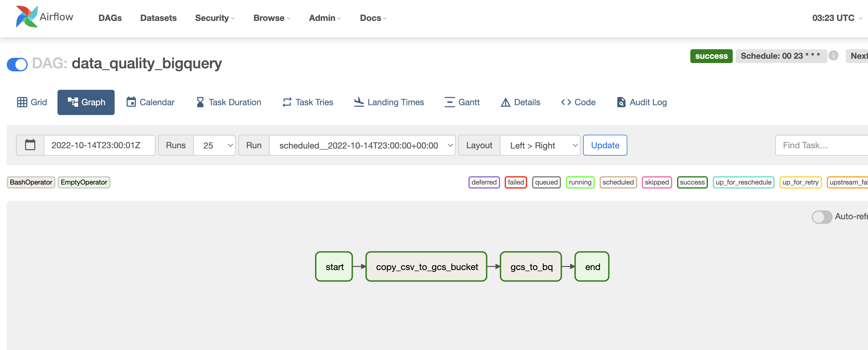The width and height of the screenshot is (868, 350).
Task: Click the copy_csv_to_gcs_bucket task node
Action: (426, 267)
